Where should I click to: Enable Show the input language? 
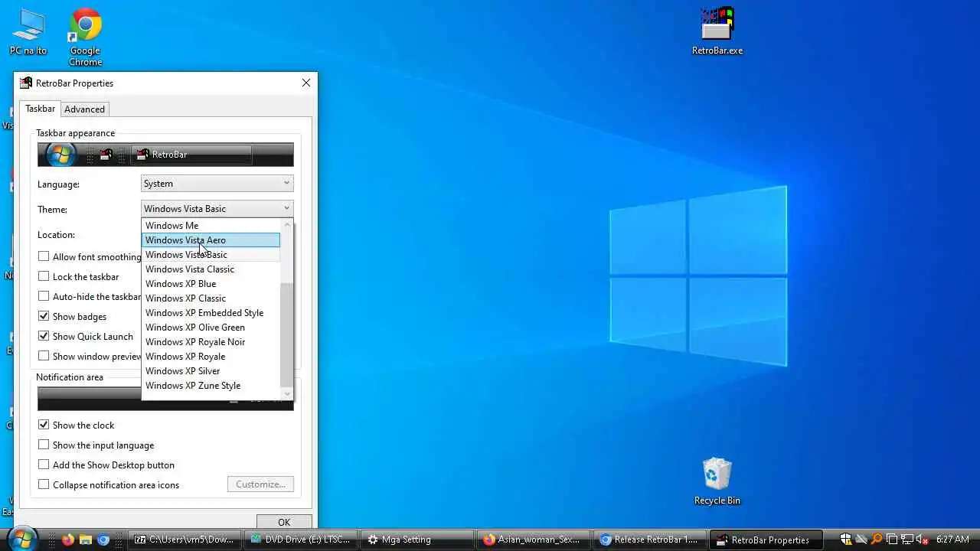click(x=44, y=445)
